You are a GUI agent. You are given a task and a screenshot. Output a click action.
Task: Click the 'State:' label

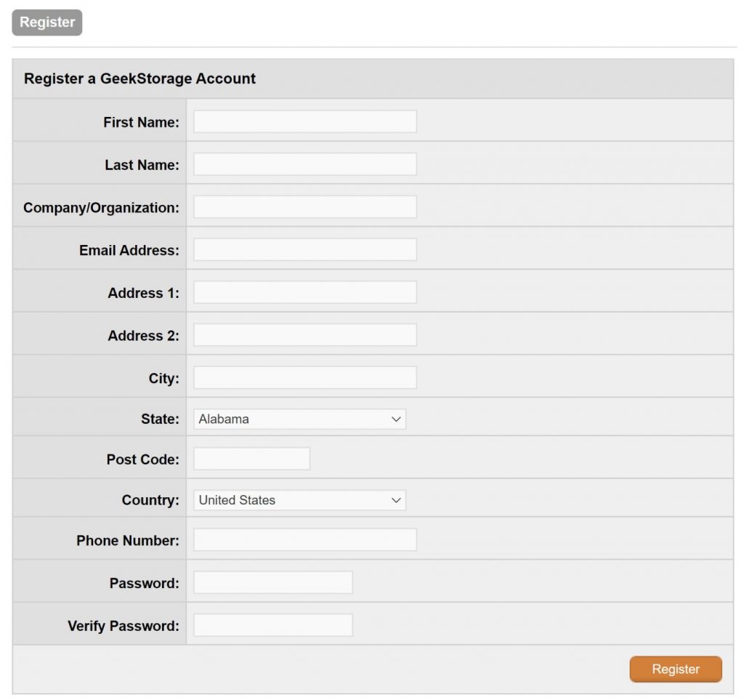[160, 419]
